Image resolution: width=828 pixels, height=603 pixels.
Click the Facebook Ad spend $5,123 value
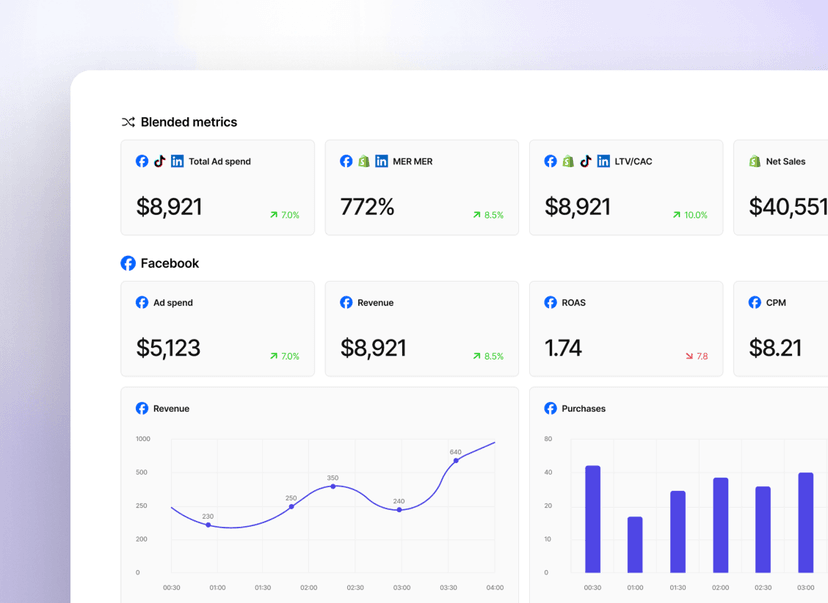coord(168,348)
